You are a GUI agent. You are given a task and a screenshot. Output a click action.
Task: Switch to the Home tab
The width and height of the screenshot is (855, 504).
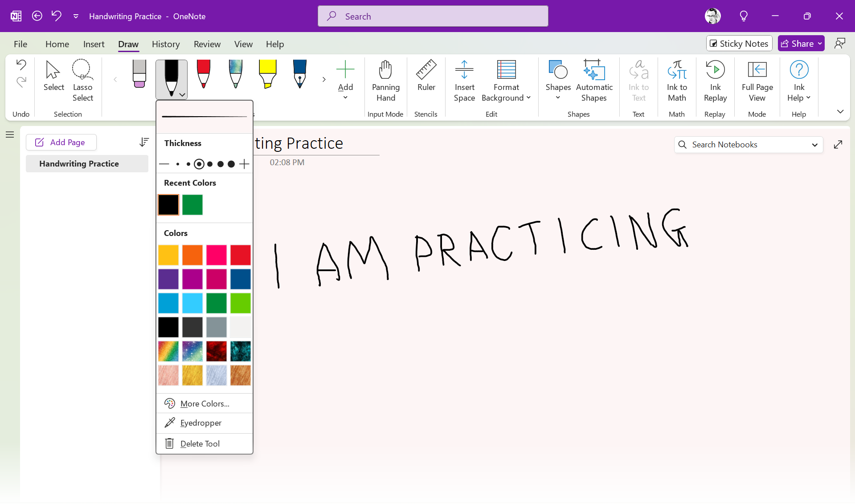tap(57, 44)
